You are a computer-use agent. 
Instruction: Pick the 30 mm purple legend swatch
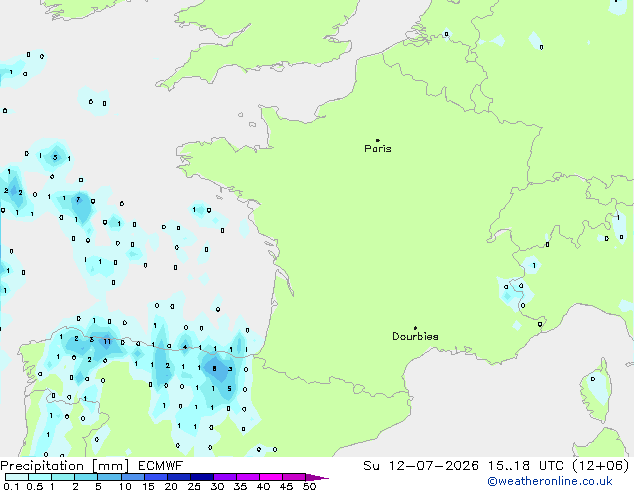point(224,477)
